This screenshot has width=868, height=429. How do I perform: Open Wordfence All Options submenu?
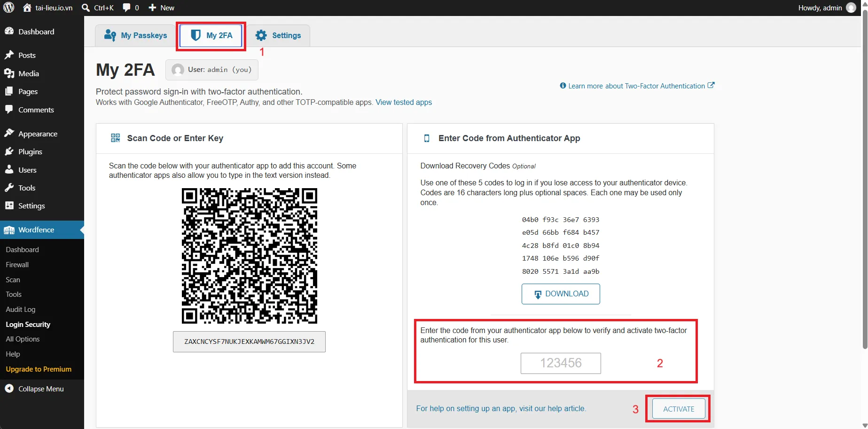point(23,339)
